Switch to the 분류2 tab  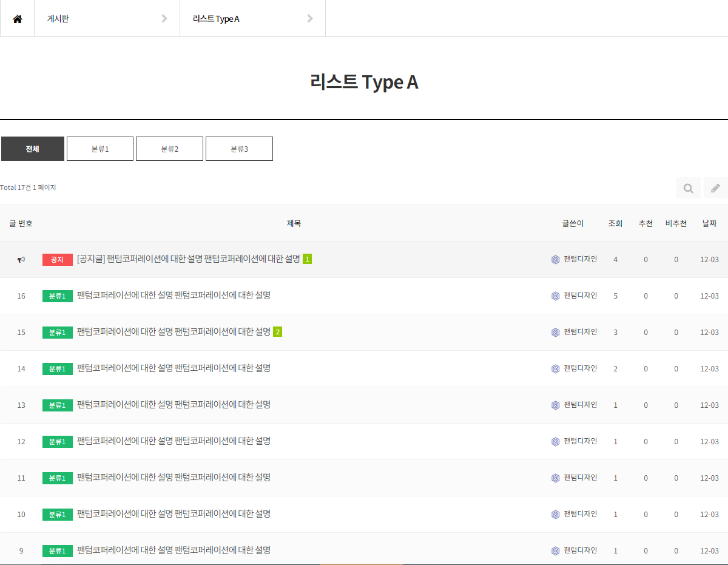pos(169,149)
